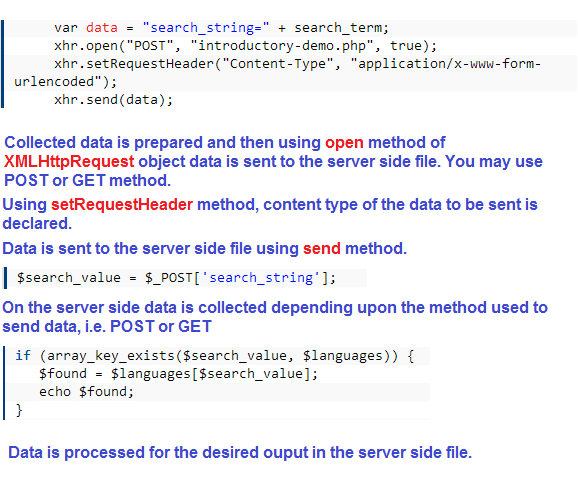Click the red word 'open' in paragraph

(344, 143)
